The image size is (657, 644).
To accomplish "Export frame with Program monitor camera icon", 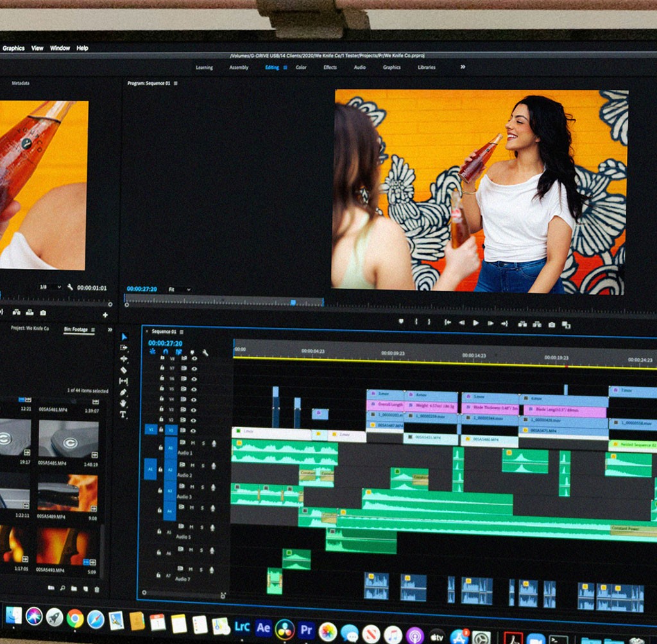I will [552, 325].
